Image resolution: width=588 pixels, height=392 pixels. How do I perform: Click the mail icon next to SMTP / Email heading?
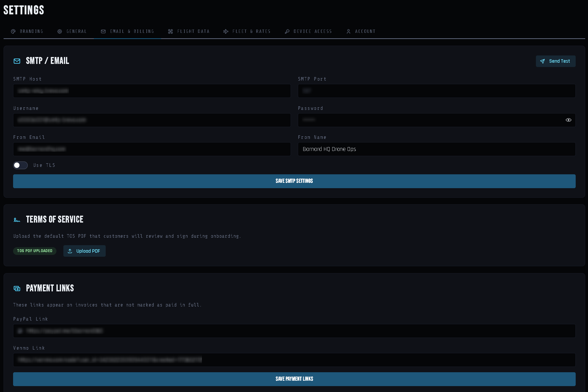[x=17, y=61]
